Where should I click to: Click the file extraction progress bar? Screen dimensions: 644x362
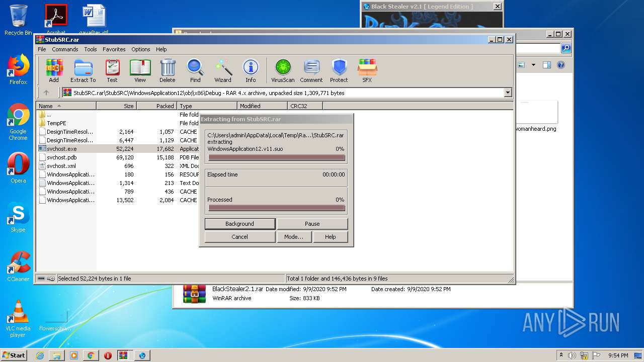pyautogui.click(x=276, y=157)
